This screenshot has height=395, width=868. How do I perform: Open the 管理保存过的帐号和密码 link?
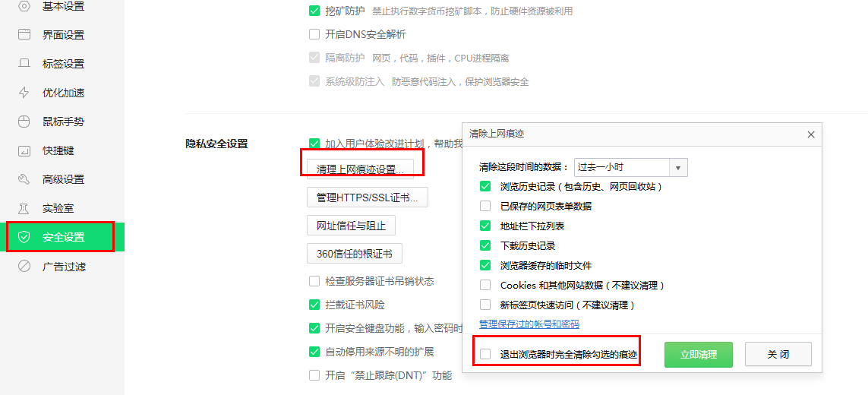[x=529, y=324]
